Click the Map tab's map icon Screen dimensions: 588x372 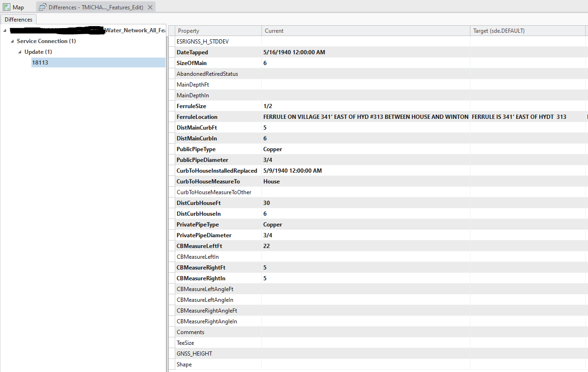(x=6, y=7)
